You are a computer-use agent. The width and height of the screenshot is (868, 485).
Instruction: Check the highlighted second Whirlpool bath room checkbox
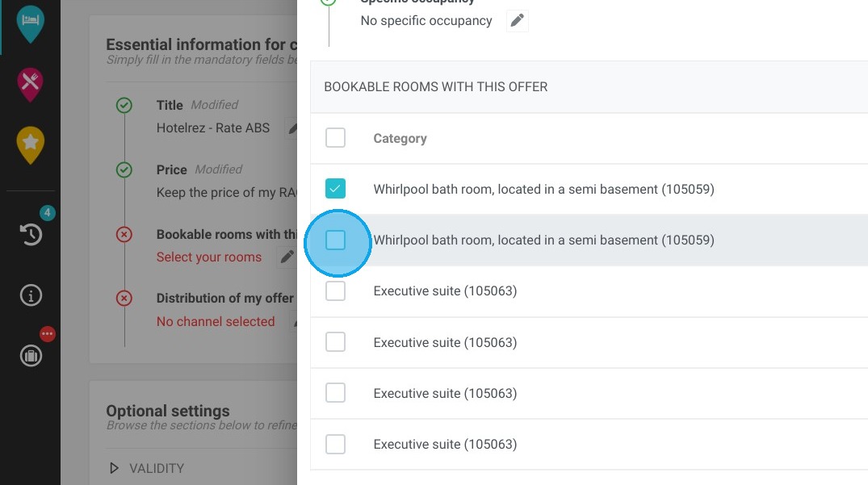point(335,240)
